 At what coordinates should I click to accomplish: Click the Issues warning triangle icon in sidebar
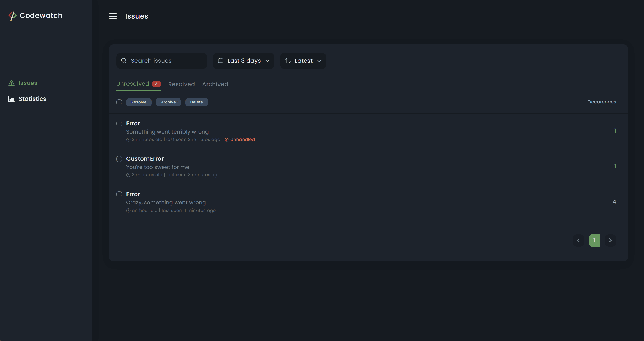point(11,83)
